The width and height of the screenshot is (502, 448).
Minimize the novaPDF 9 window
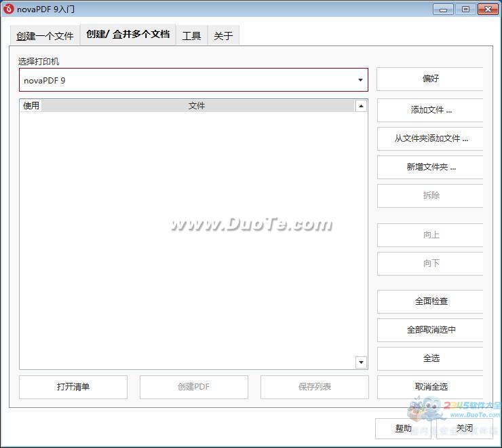click(x=443, y=10)
